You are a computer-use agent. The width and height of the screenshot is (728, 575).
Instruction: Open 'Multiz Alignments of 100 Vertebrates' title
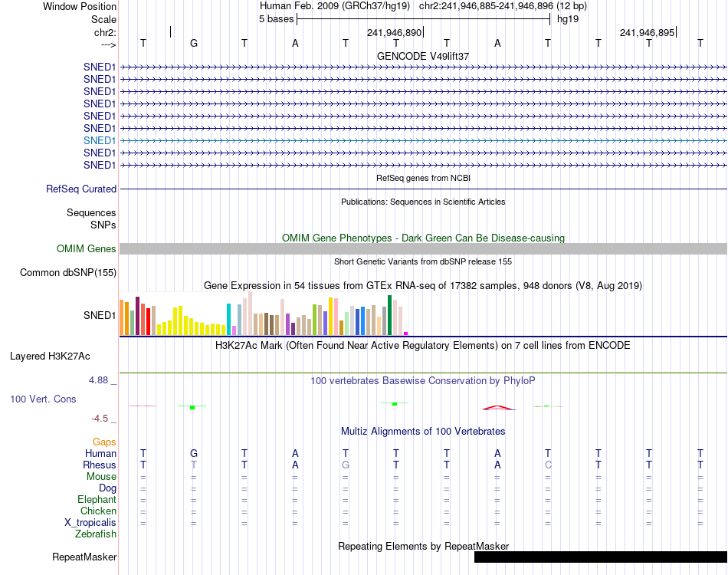[423, 432]
